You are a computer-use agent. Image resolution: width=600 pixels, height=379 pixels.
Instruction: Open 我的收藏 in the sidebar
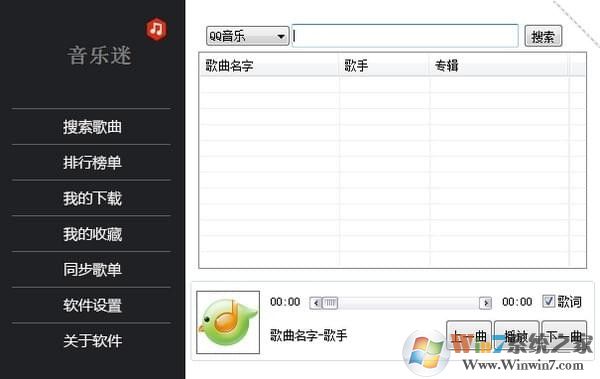pos(92,234)
